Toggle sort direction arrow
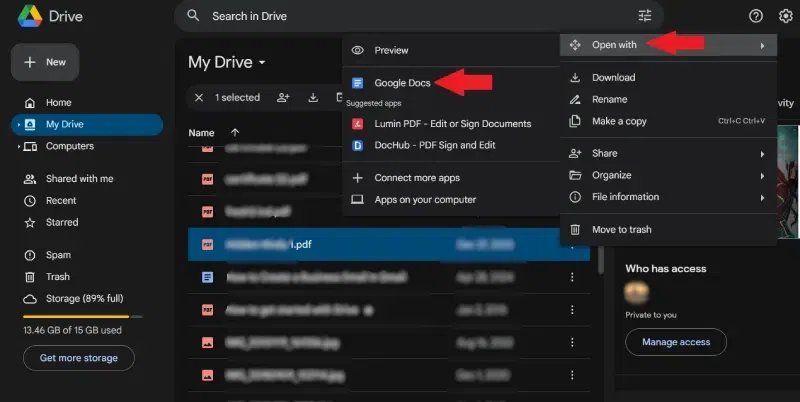 [235, 133]
